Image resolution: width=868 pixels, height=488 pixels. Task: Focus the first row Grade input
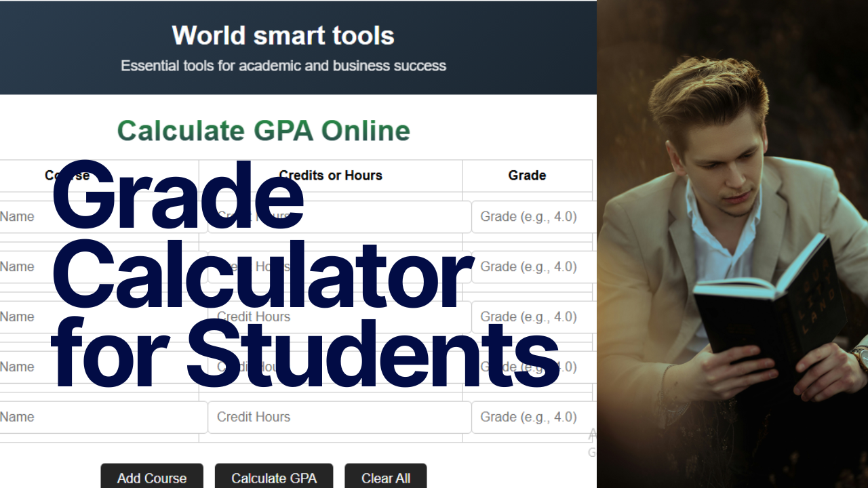pyautogui.click(x=533, y=217)
